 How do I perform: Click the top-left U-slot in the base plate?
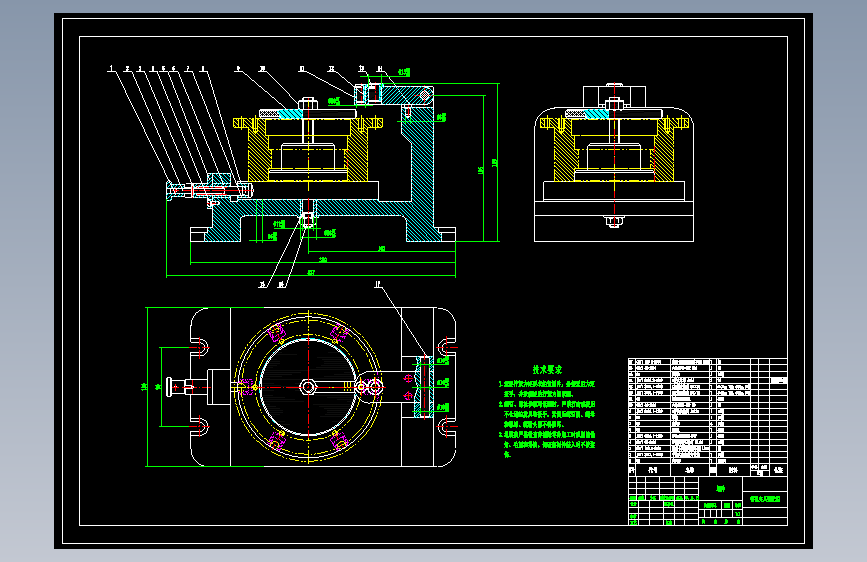tap(200, 347)
